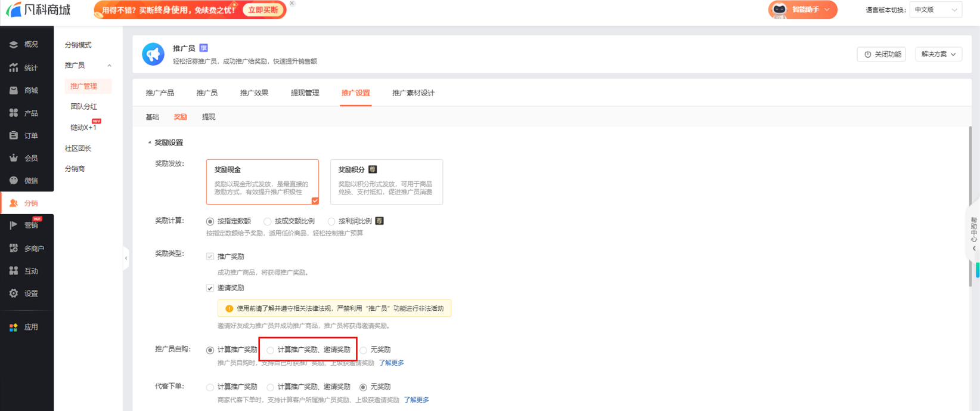Switch to the 提现 sub-tab
Image resolution: width=980 pixels, height=411 pixels.
point(209,117)
